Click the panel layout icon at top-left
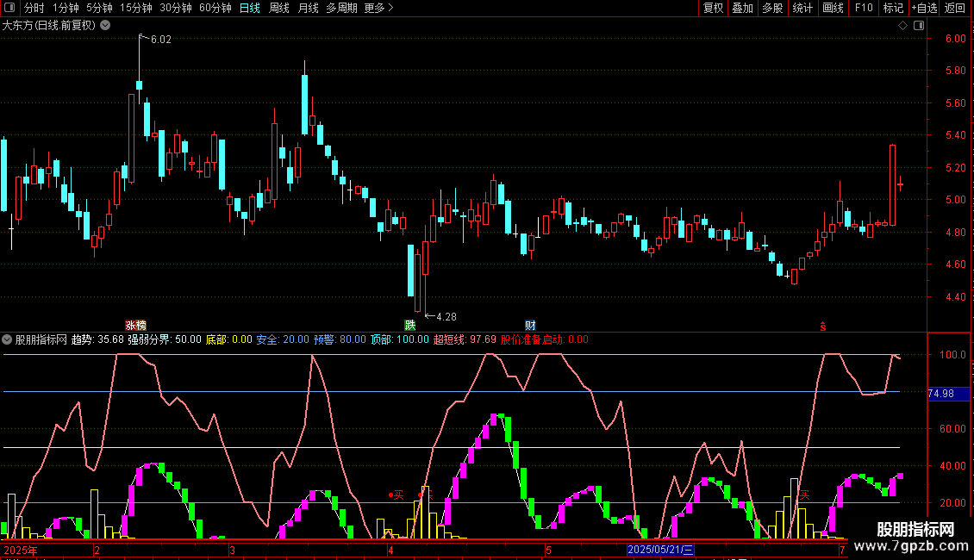Viewport: 974px width, 560px height. (9, 8)
